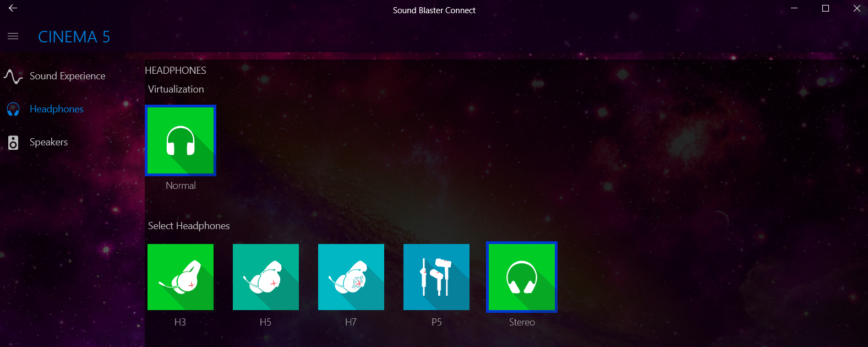
Task: Close the Sound Blaster Connect window
Action: coord(856,8)
